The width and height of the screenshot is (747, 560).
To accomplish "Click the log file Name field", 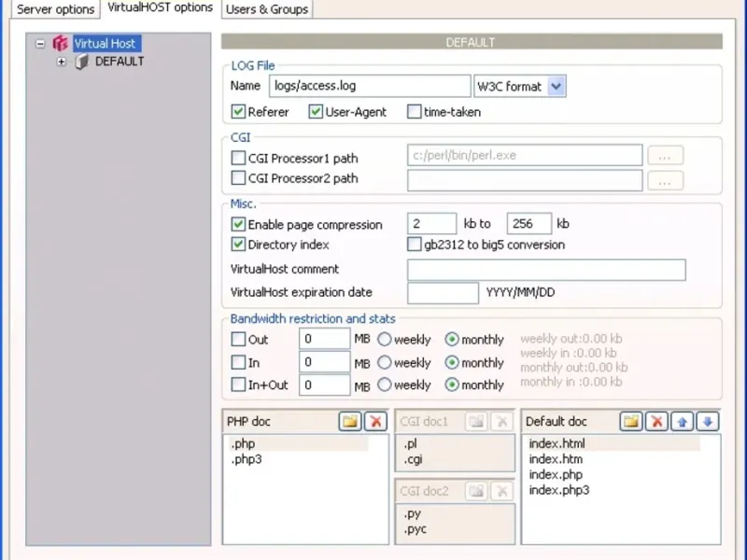I will click(x=370, y=86).
